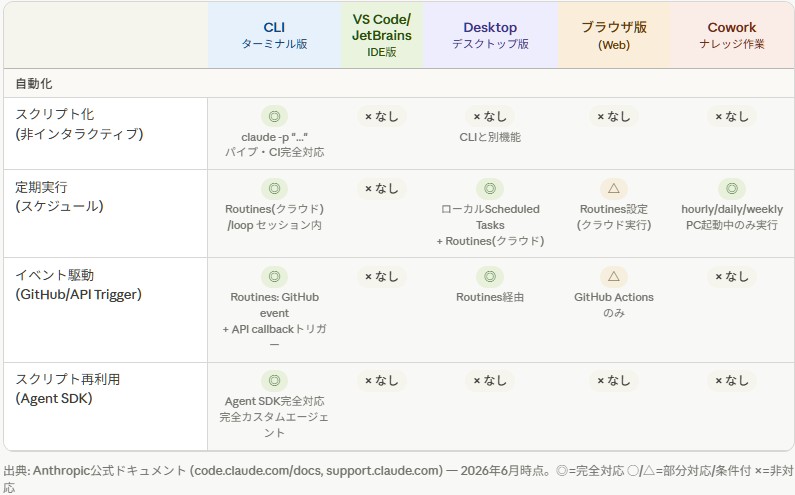Click the claude -p "..." text

click(274, 137)
